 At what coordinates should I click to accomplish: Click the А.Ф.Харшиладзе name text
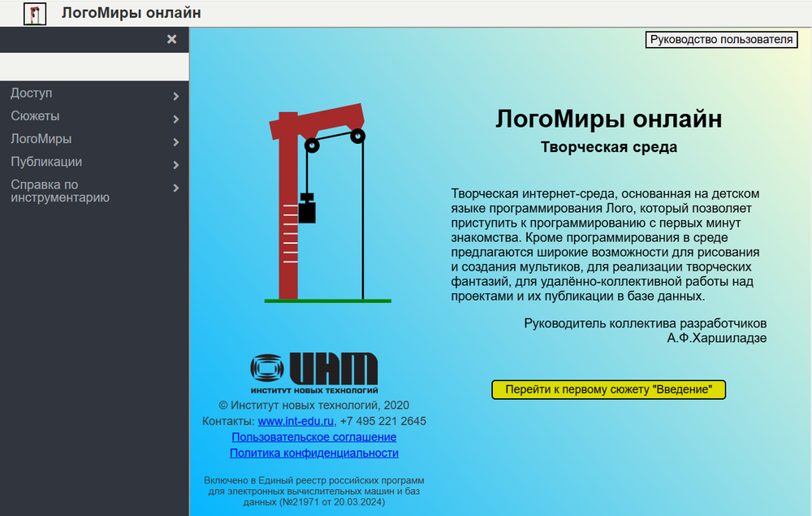click(717, 338)
